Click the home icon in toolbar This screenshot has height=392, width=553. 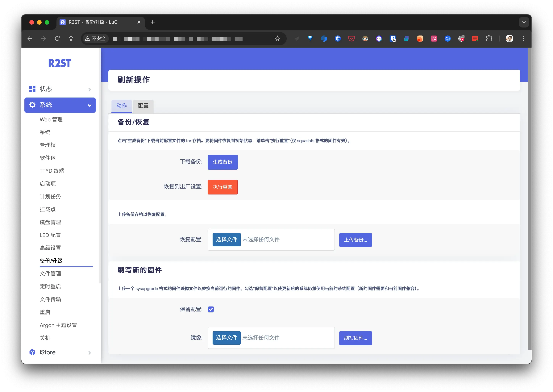tap(71, 39)
